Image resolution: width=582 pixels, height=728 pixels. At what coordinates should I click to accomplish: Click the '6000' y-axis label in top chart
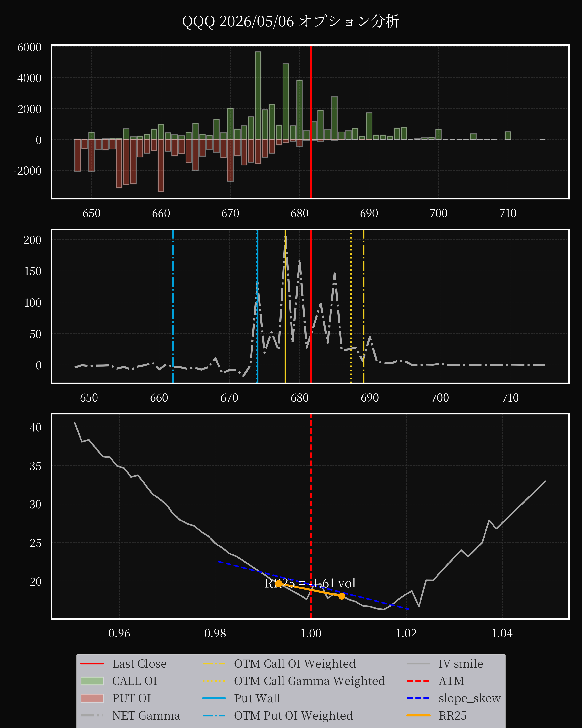[29, 47]
